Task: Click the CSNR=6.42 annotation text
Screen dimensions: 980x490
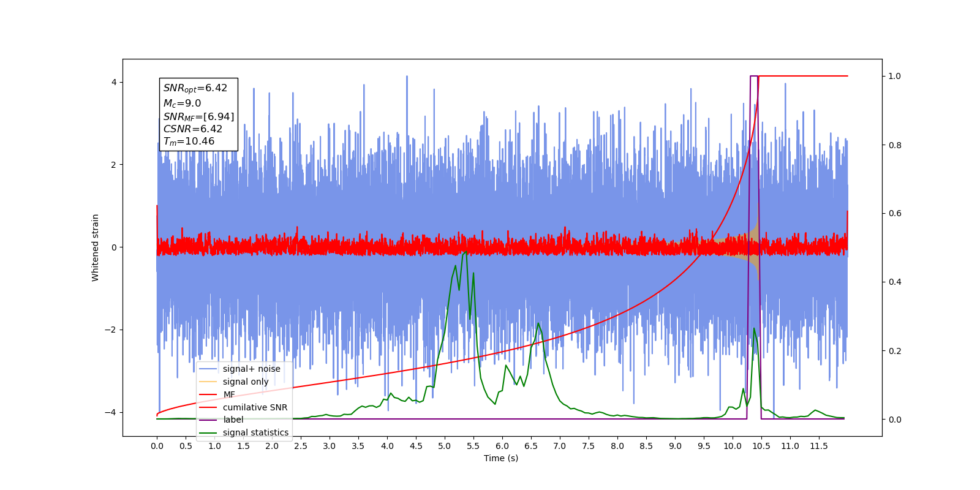Action: pyautogui.click(x=193, y=129)
